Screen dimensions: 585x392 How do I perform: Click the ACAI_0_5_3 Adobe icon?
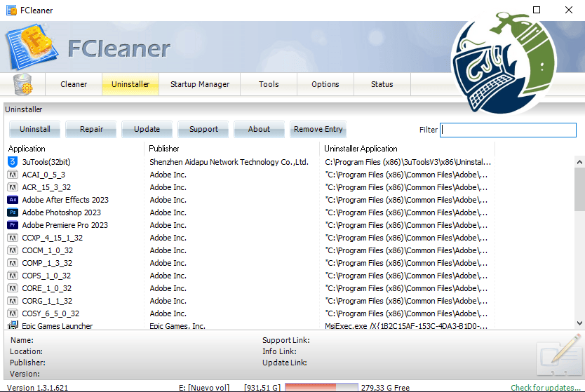(13, 175)
